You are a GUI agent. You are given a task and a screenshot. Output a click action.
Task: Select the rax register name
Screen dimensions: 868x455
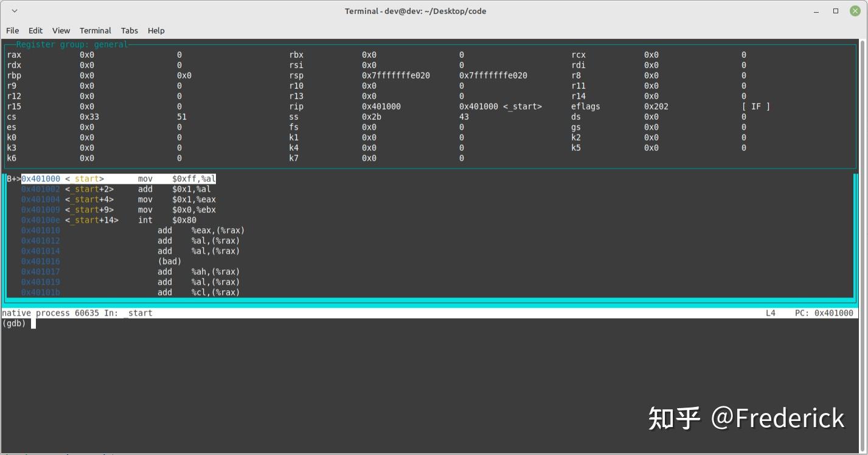click(x=14, y=55)
